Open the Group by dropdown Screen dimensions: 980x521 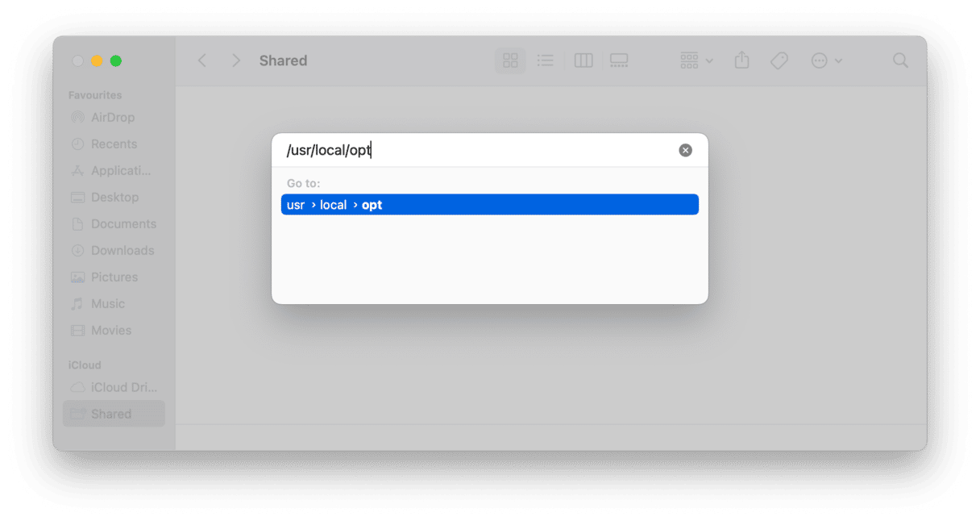click(696, 60)
